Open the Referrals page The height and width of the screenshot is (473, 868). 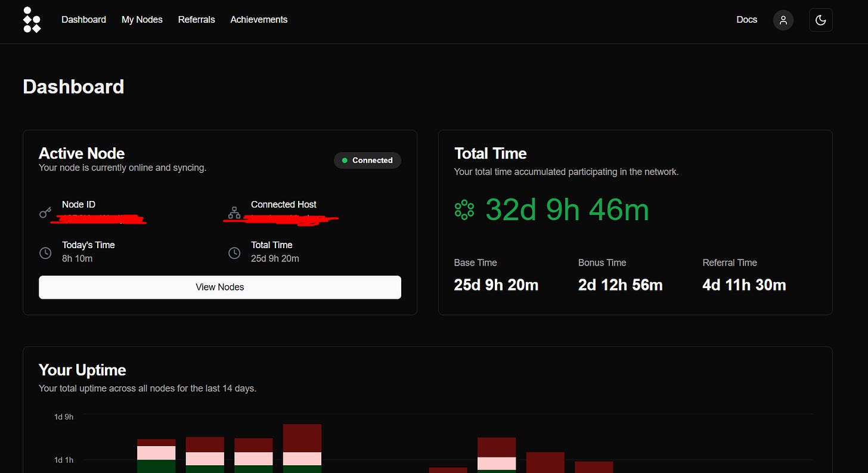(x=196, y=19)
